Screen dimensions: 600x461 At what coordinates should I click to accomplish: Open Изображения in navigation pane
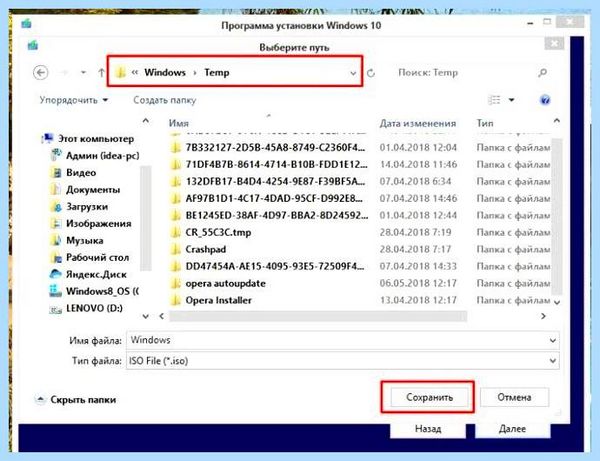91,223
